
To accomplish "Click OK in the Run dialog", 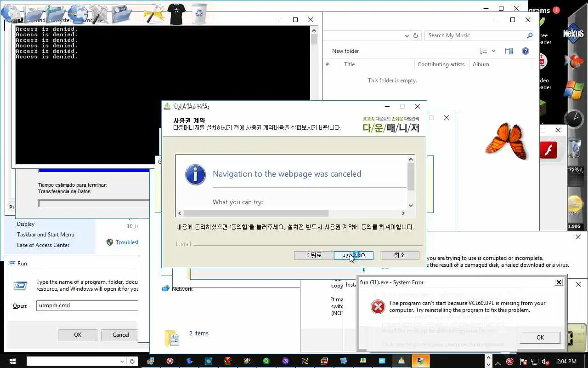I will click(x=78, y=335).
